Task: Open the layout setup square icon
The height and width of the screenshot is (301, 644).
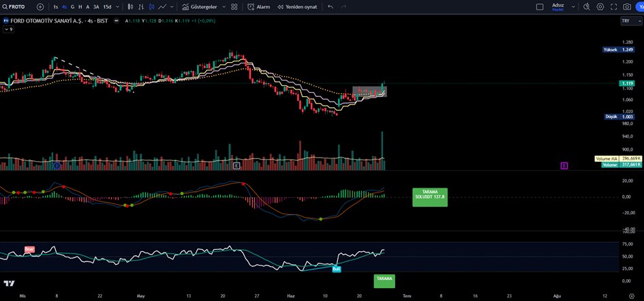Action: [540, 7]
